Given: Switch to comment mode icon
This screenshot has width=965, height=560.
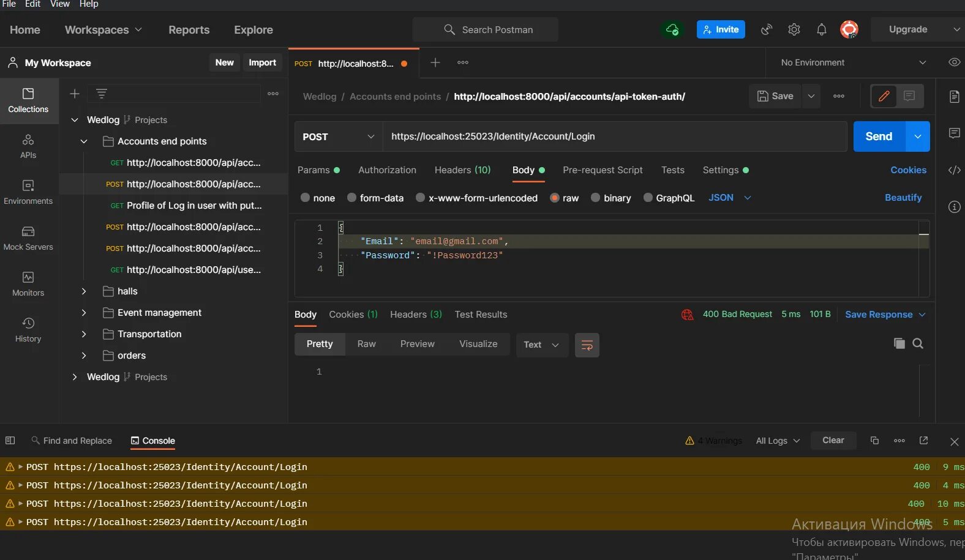Looking at the screenshot, I should (909, 96).
